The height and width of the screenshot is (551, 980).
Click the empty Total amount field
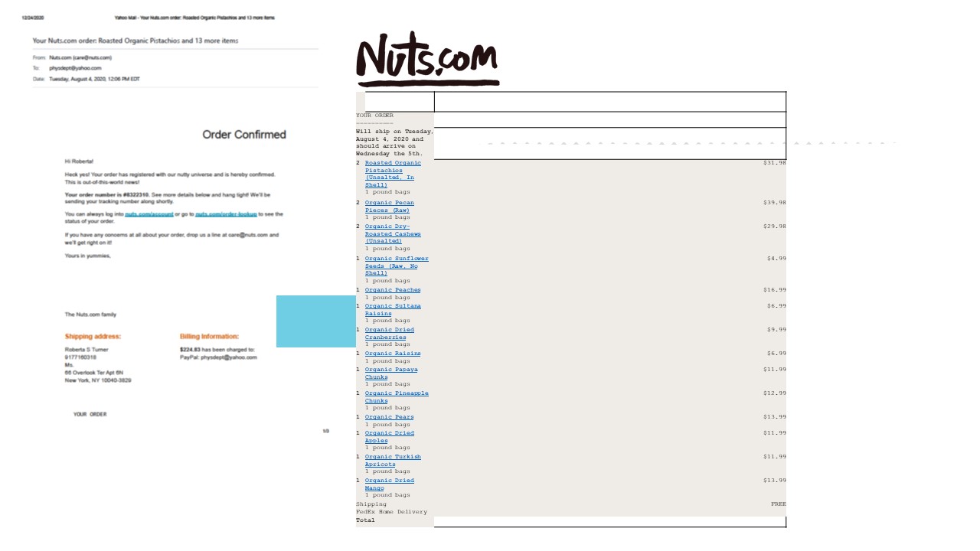tap(609, 522)
